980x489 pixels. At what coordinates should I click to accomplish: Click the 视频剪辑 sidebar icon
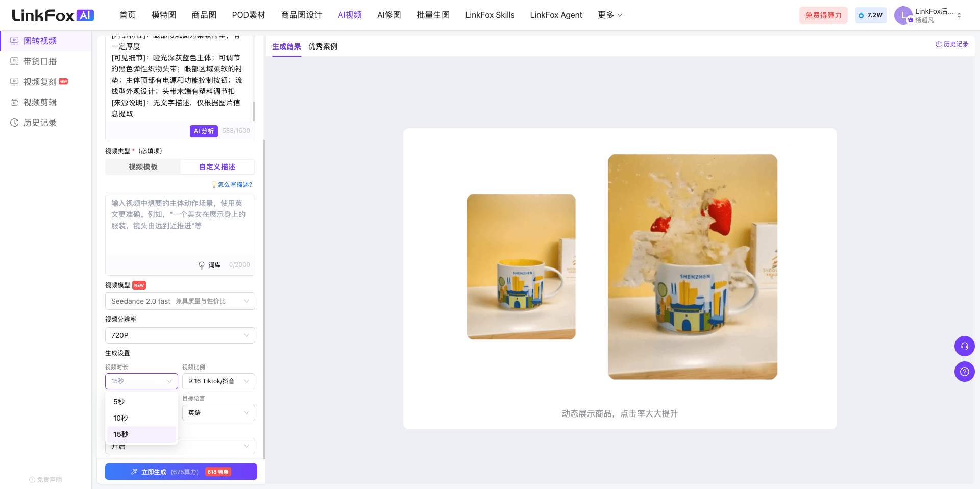click(14, 102)
